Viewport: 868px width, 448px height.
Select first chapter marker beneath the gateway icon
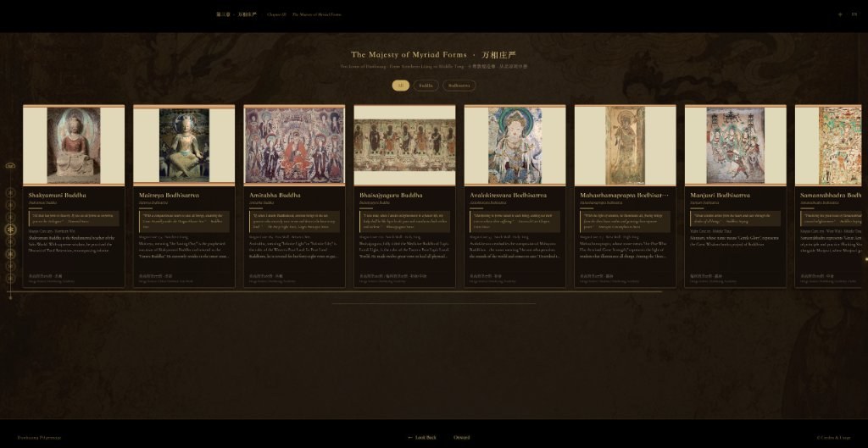[10, 192]
